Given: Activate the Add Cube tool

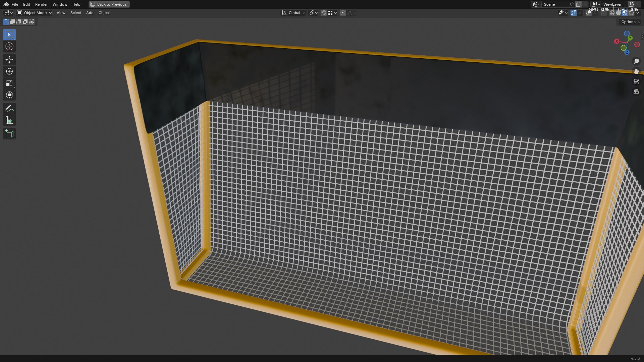Looking at the screenshot, I should pyautogui.click(x=9, y=134).
